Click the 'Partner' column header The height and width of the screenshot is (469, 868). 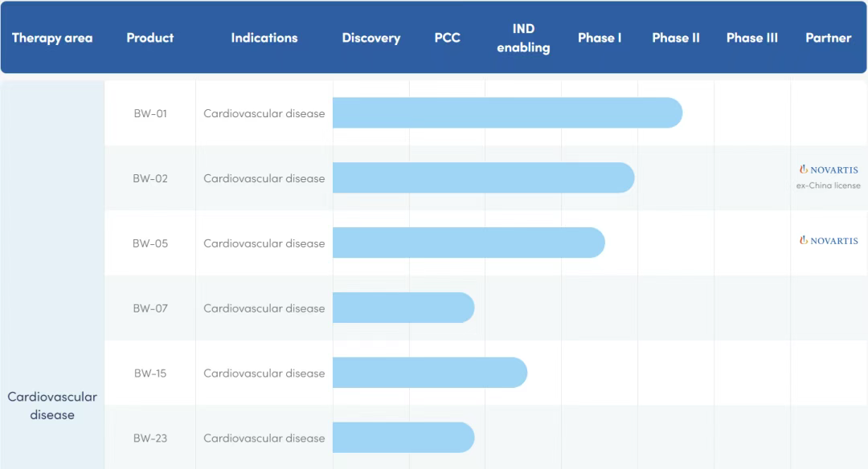tap(828, 38)
